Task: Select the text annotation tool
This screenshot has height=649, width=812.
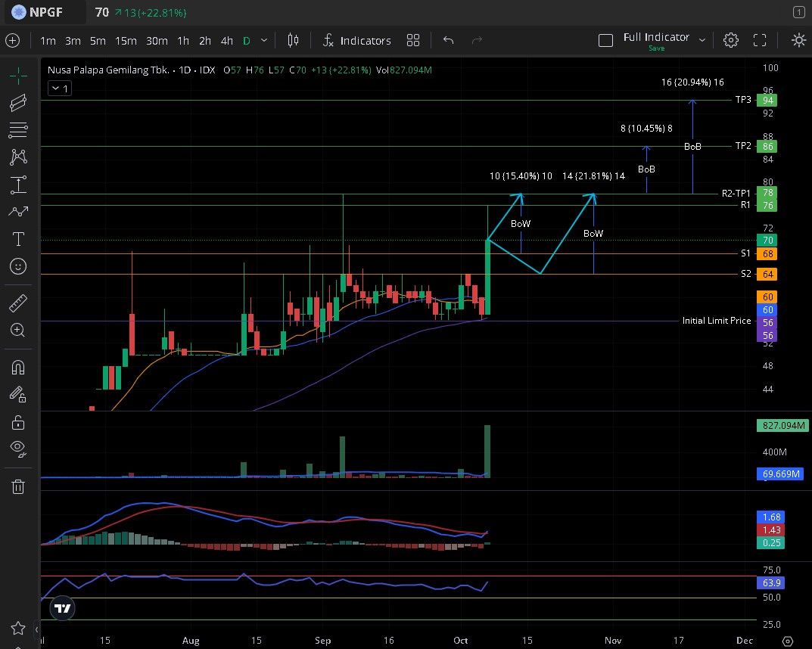Action: tap(18, 239)
